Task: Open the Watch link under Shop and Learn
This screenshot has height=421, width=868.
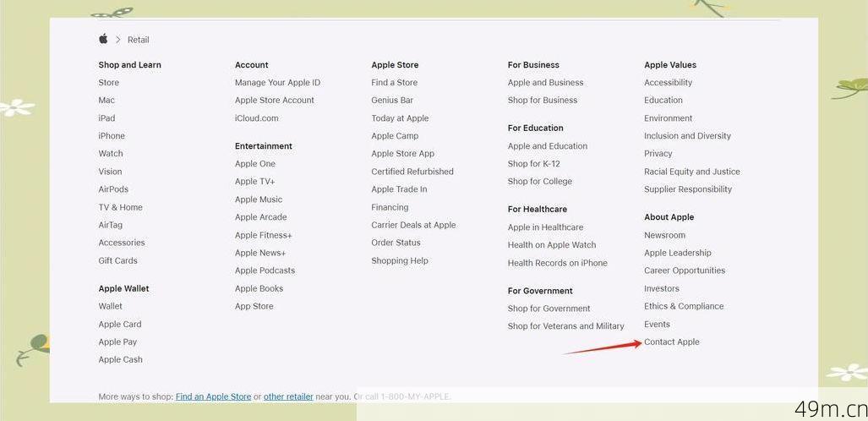Action: [111, 154]
